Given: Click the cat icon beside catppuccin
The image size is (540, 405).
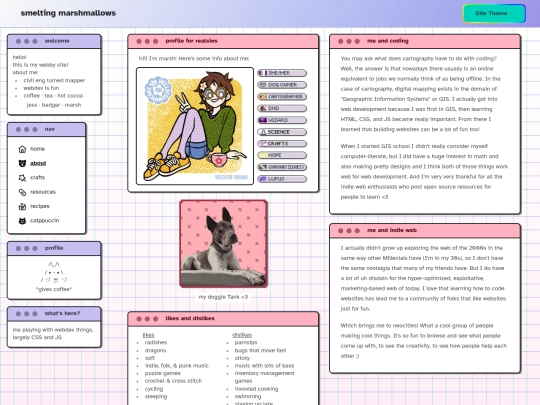Looking at the screenshot, I should coord(22,221).
